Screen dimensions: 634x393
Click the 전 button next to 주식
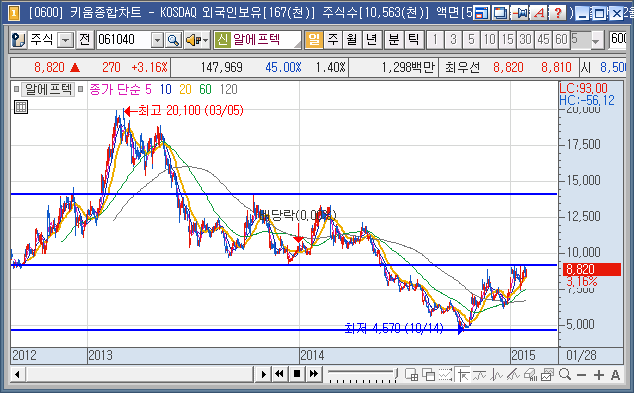(85, 40)
